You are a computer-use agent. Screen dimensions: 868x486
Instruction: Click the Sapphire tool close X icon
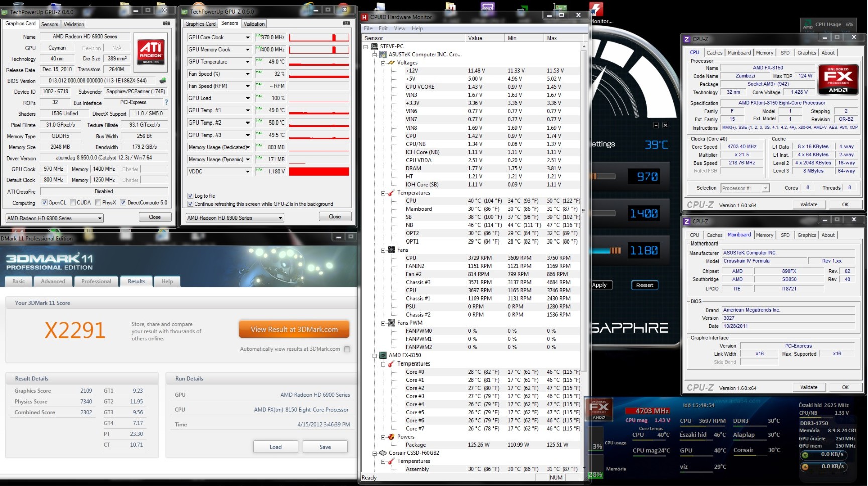pos(665,125)
